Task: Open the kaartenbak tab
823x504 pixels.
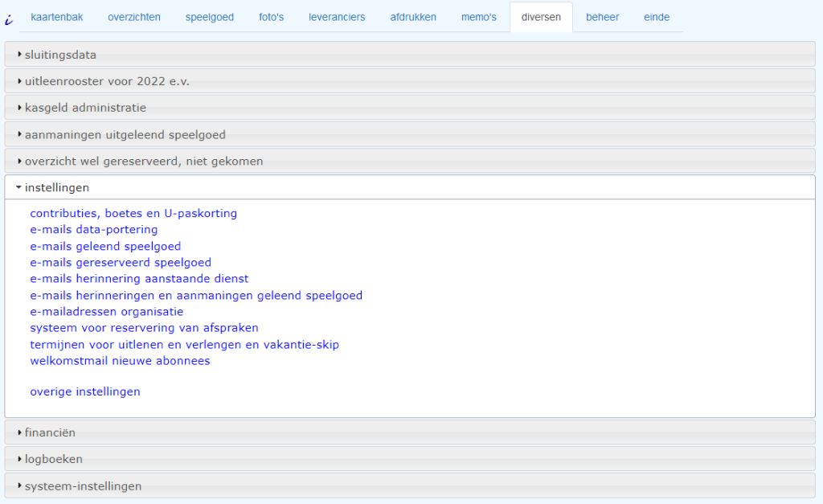Action: tap(57, 18)
